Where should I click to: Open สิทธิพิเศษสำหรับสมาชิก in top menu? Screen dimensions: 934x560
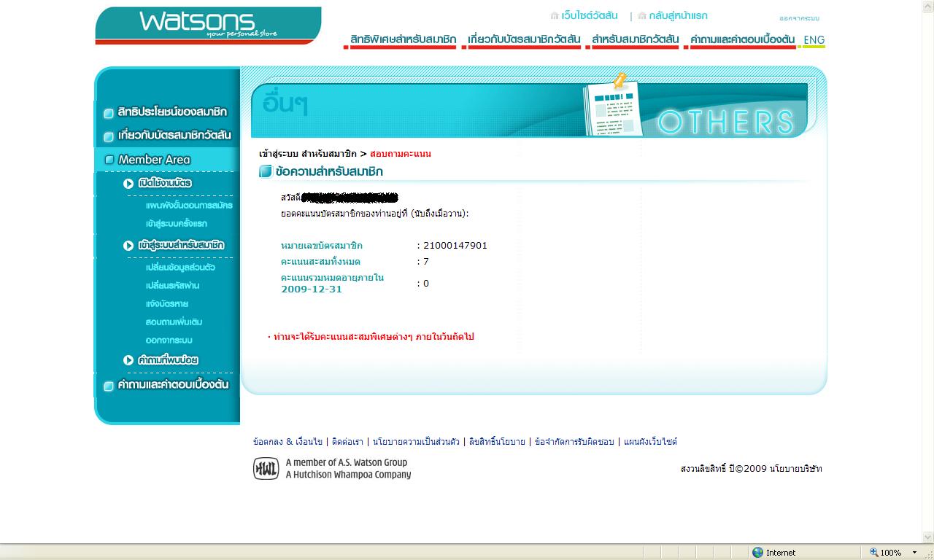[403, 39]
